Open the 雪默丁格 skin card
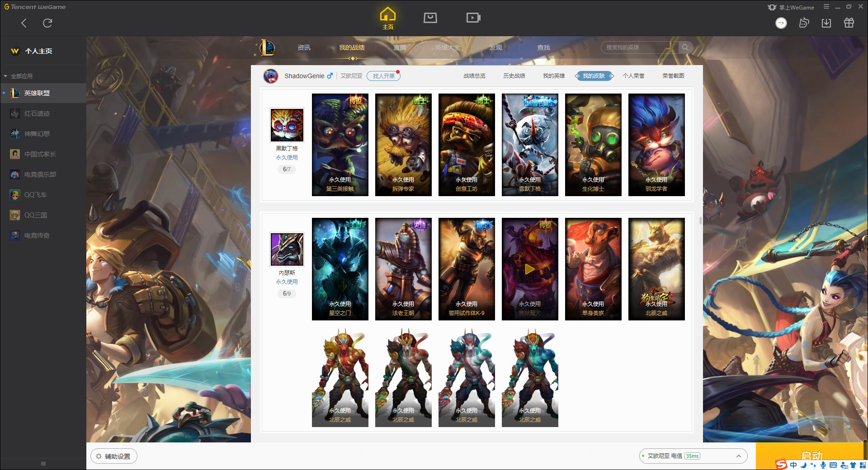The width and height of the screenshot is (868, 470). pyautogui.click(x=530, y=145)
